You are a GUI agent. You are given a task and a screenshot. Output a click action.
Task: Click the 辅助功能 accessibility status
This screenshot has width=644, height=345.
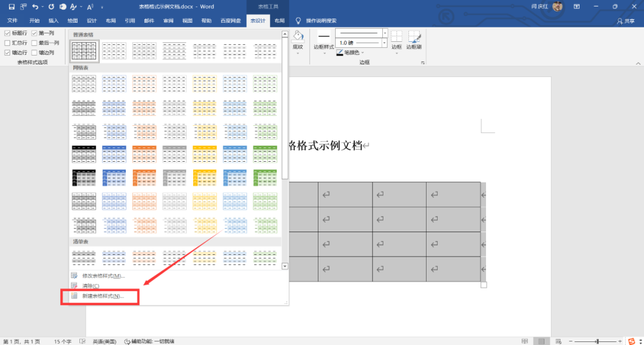(x=149, y=341)
